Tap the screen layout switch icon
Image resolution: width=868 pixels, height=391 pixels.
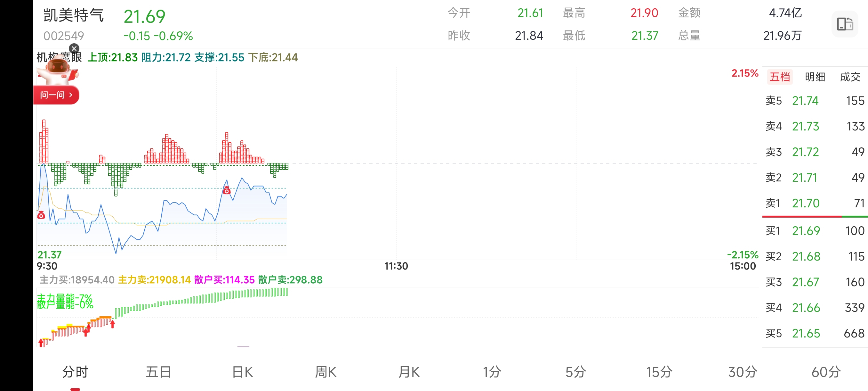(845, 24)
